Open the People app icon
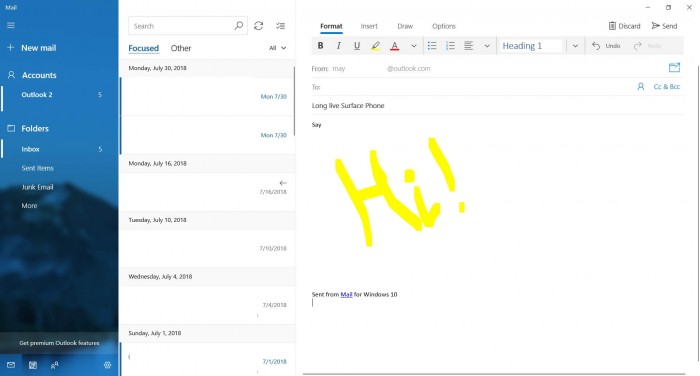Image resolution: width=700 pixels, height=376 pixels. point(54,365)
